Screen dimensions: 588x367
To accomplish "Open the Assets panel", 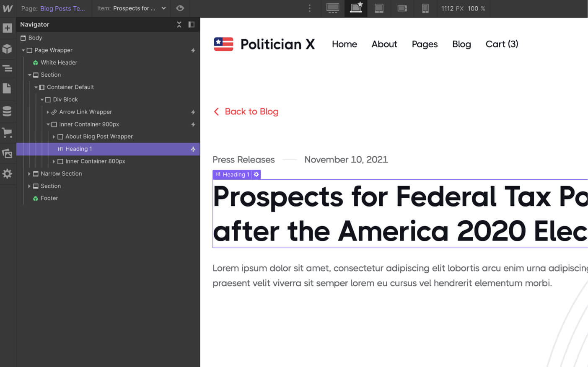I will click(x=7, y=153).
